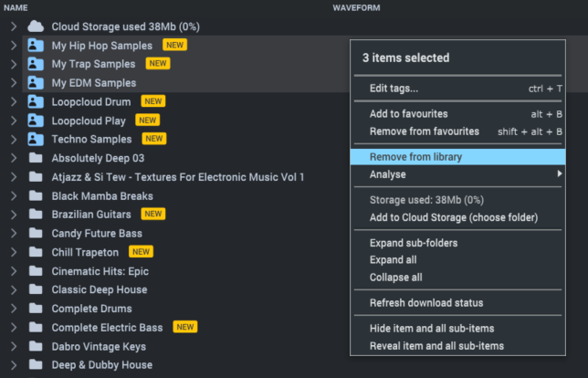Open the Analyse submenu arrow
Image resolution: width=588 pixels, height=378 pixels.
pos(560,173)
